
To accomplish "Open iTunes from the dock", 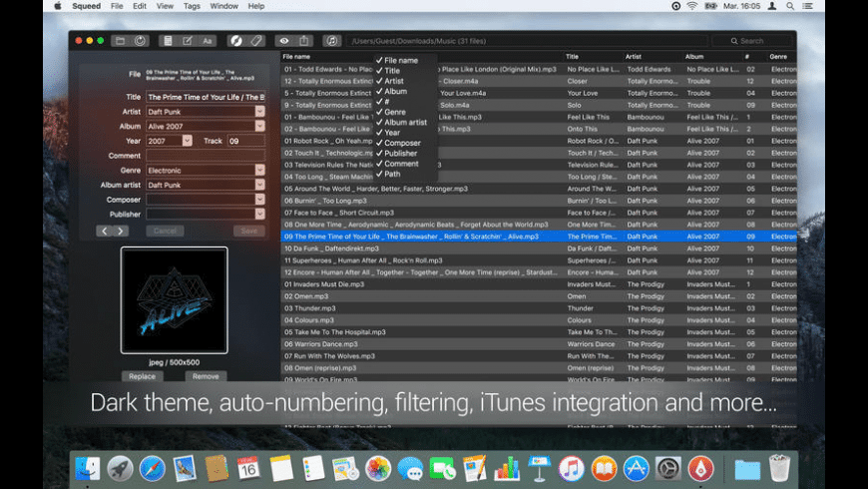I will click(572, 468).
